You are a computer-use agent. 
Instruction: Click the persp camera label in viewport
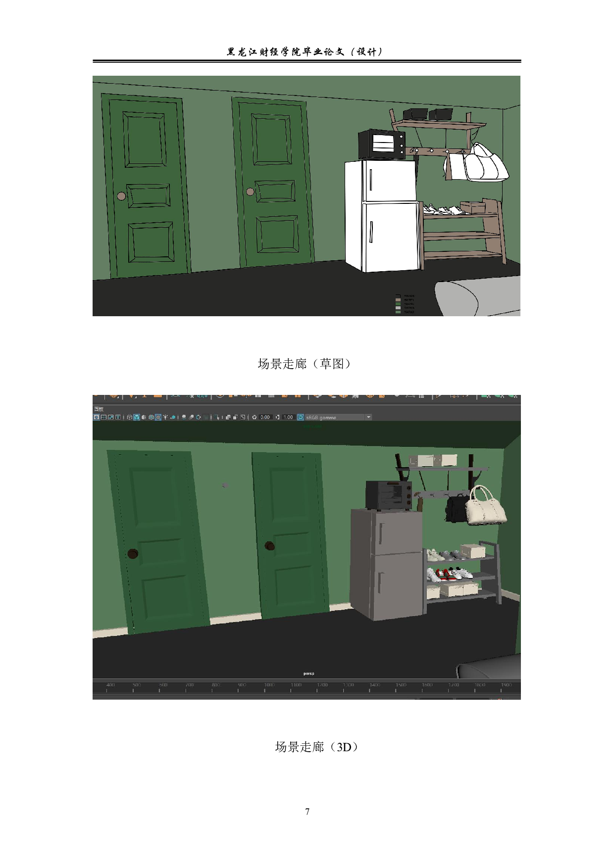308,673
